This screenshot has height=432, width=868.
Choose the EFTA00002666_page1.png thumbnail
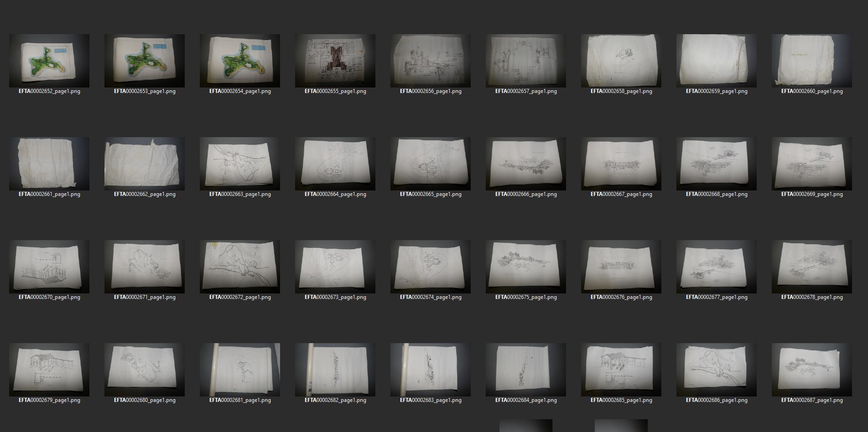click(526, 164)
